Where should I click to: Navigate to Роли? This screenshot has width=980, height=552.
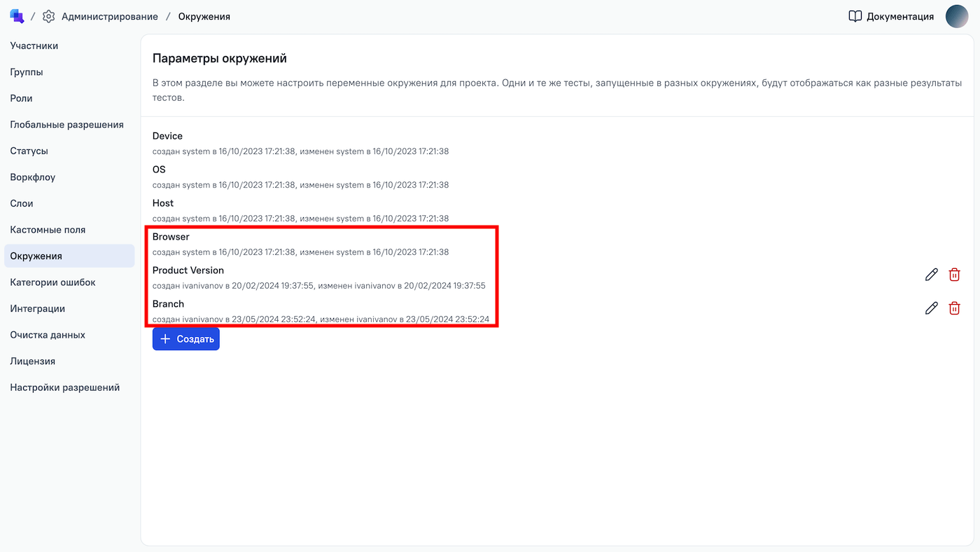tap(22, 99)
